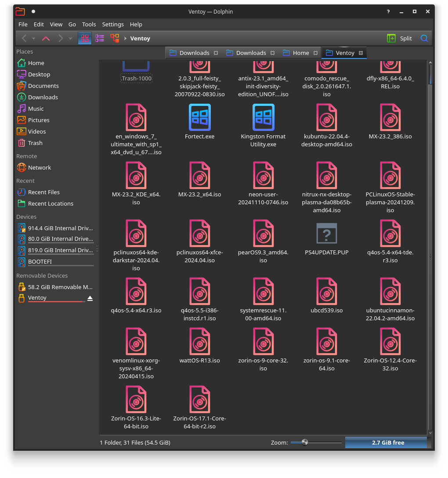Viewport: 448px width, 478px height.
Task: Eject the Ventoy removable device
Action: 90,298
